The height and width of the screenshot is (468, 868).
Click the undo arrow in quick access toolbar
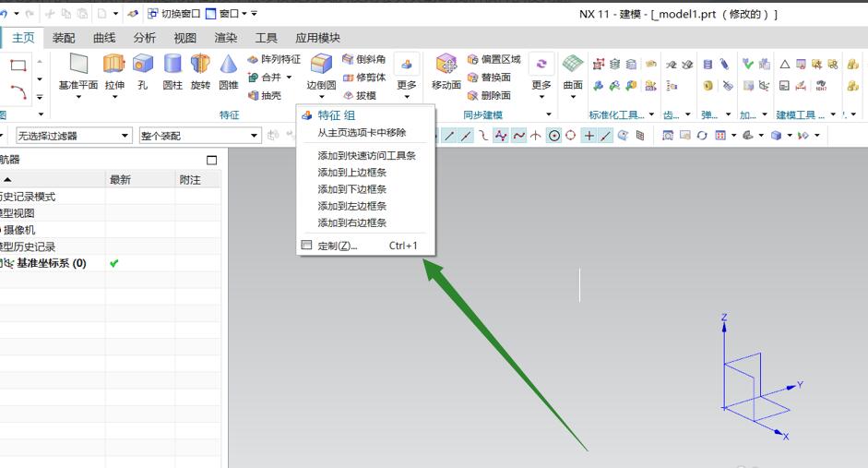[4, 13]
